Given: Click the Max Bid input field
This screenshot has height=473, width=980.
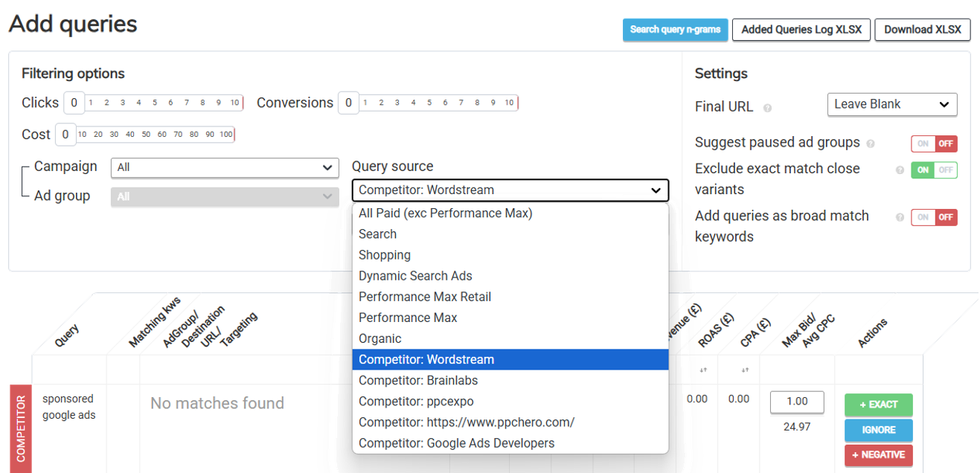Looking at the screenshot, I should click(x=797, y=402).
